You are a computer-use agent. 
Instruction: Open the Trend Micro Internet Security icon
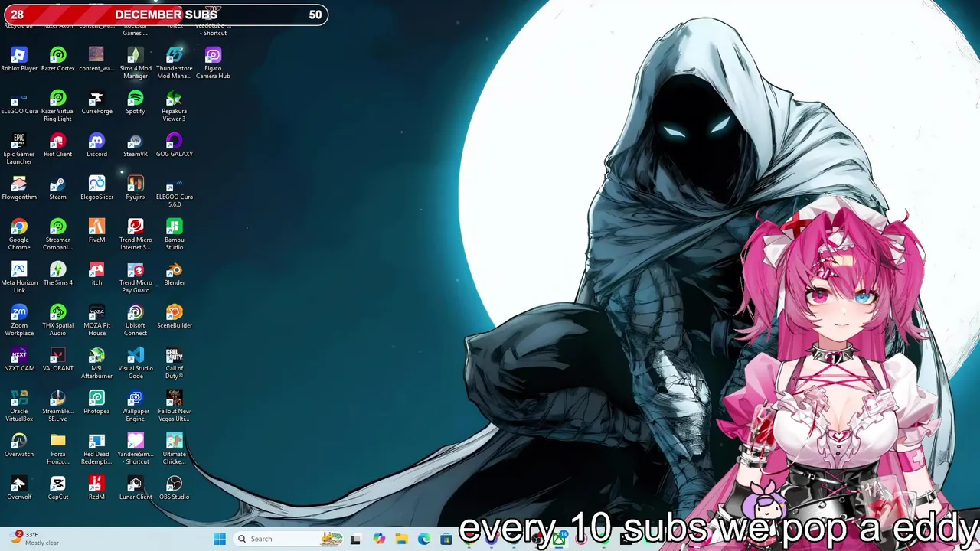pyautogui.click(x=136, y=234)
